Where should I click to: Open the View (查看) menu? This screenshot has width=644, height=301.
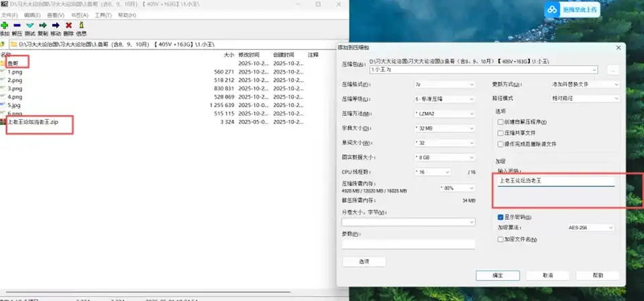click(56, 15)
